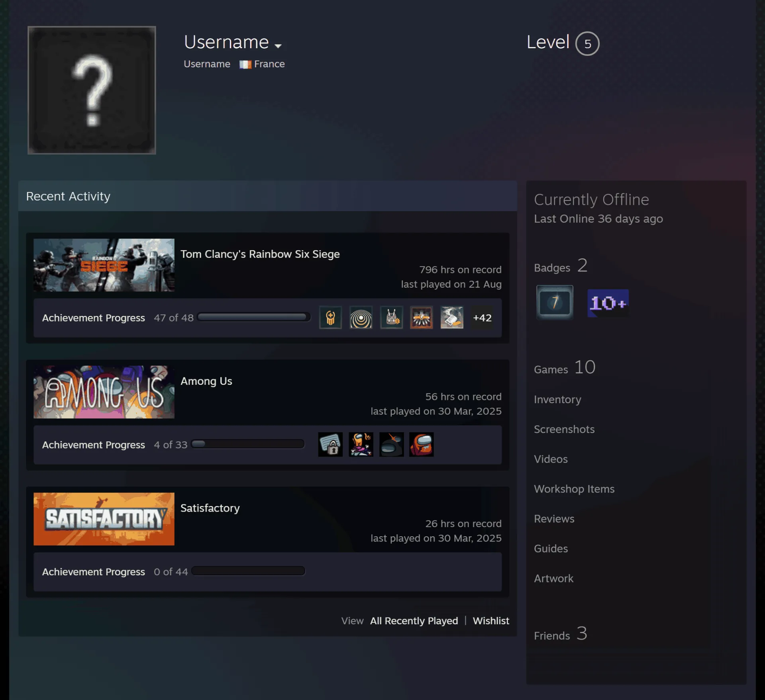
Task: Click the profile avatar question mark image
Action: coord(92,90)
